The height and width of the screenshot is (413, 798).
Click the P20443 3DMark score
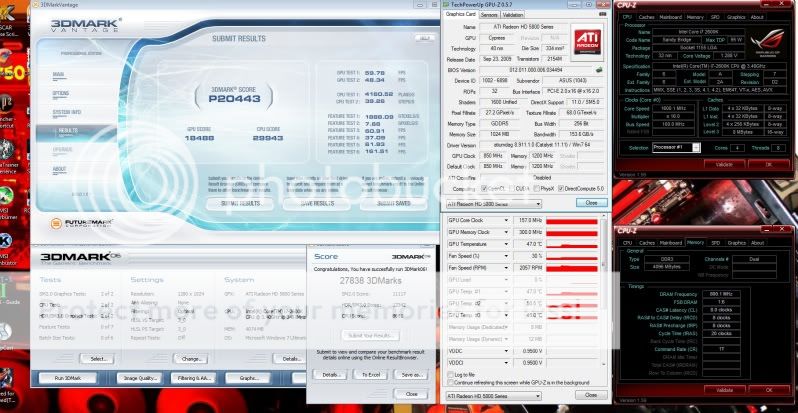[234, 99]
